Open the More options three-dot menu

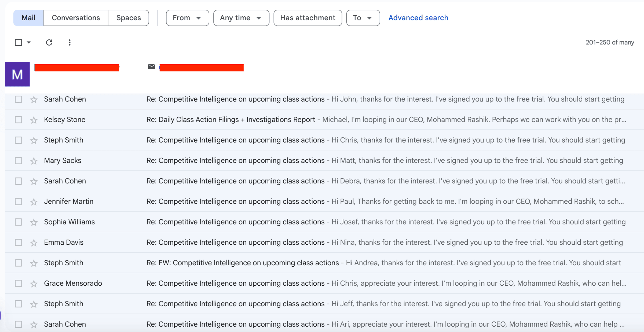tap(69, 42)
